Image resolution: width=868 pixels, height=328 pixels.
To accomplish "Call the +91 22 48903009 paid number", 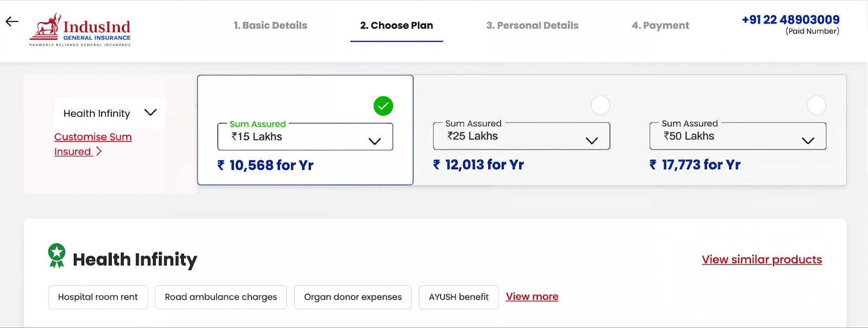I will (790, 19).
